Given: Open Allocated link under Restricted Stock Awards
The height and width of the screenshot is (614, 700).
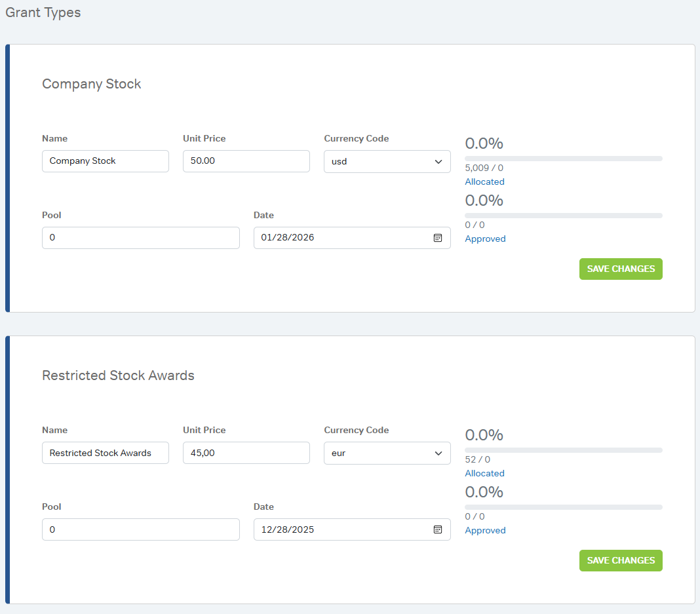Looking at the screenshot, I should [484, 473].
